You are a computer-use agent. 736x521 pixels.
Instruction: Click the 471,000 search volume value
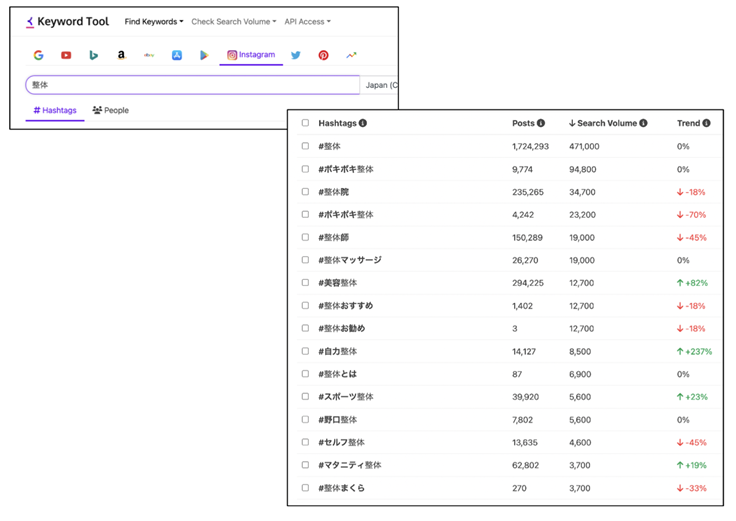coord(584,146)
